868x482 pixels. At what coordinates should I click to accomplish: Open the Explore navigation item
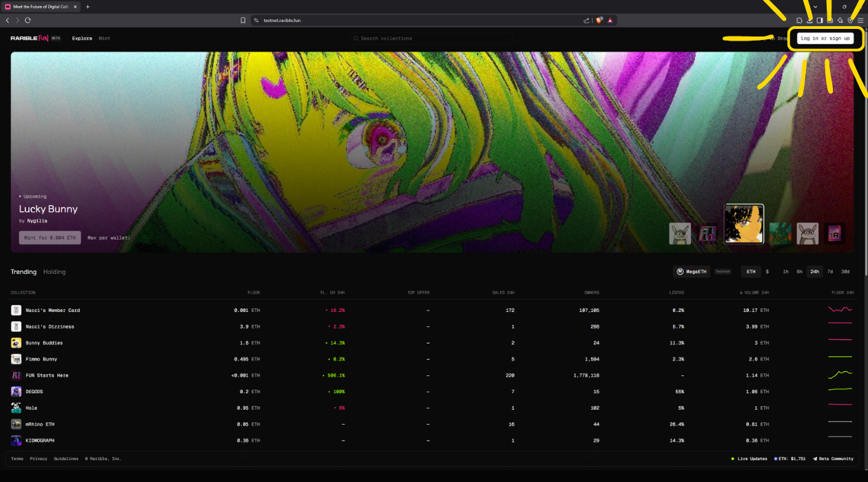click(x=82, y=39)
